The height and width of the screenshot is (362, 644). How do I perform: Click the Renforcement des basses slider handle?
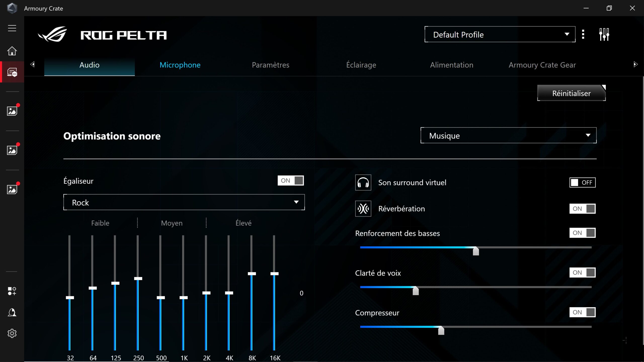(x=476, y=251)
